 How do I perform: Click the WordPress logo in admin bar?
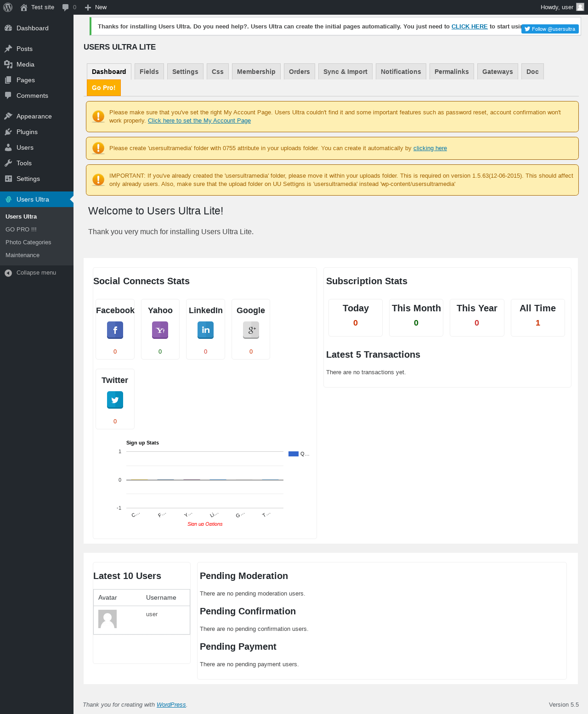pyautogui.click(x=8, y=7)
